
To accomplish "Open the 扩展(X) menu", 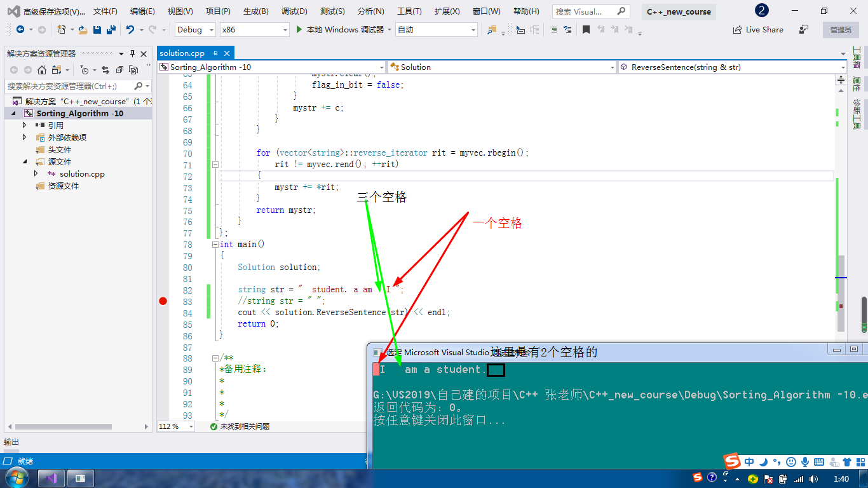I will point(447,11).
